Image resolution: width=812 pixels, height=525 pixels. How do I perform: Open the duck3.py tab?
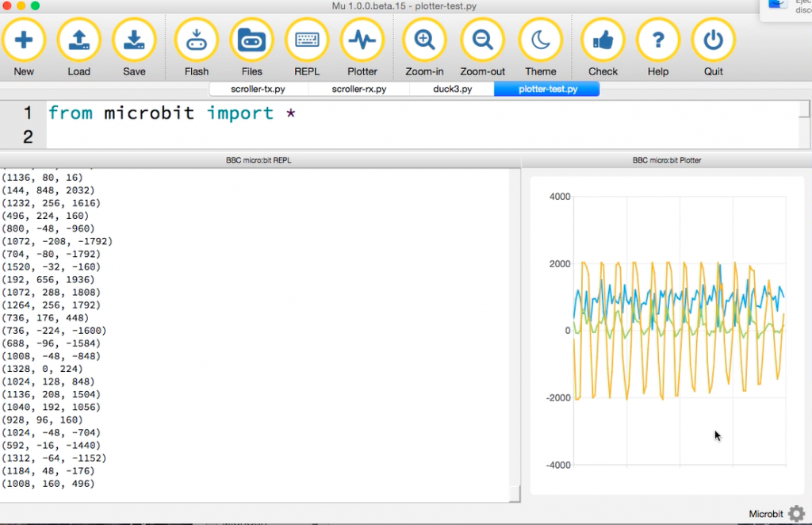tap(452, 89)
